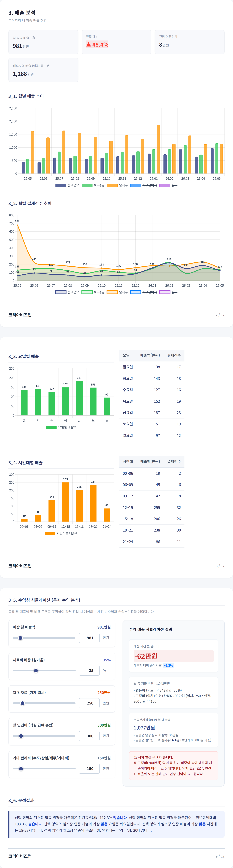Select the 월요일 row in weekday table
Image resolution: width=233 pixels, height=868 pixels.
pyautogui.click(x=152, y=367)
